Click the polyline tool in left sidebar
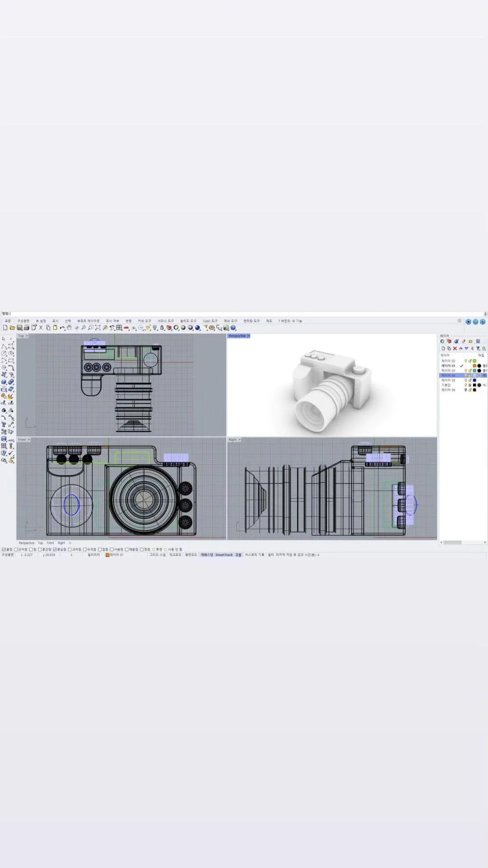This screenshot has height=868, width=488. (x=4, y=346)
